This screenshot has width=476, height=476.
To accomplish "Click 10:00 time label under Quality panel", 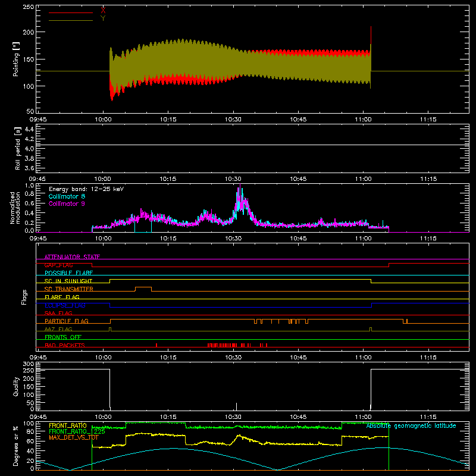I will point(103,417).
